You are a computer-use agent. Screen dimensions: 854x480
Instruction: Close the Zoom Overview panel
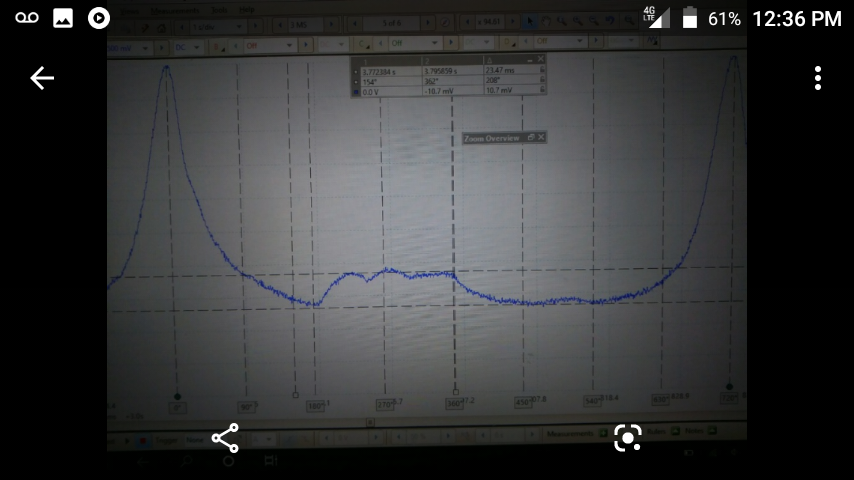point(541,137)
